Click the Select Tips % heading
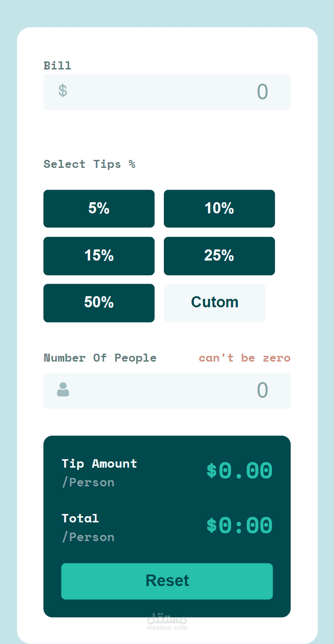Image resolution: width=334 pixels, height=644 pixels. [89, 164]
